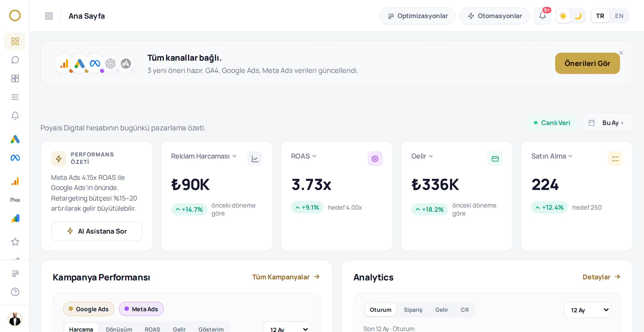Open the star favorites icon in sidebar
Screen dimensions: 644x332
pyautogui.click(x=15, y=242)
